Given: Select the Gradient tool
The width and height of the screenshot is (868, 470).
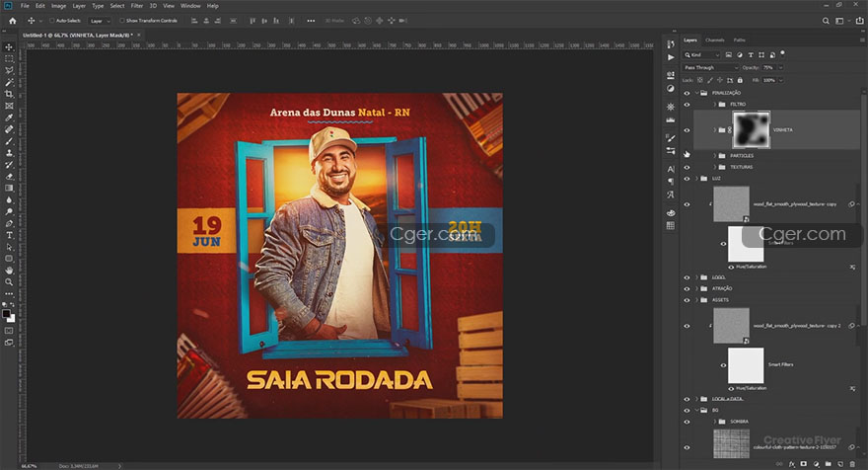Looking at the screenshot, I should [9, 188].
